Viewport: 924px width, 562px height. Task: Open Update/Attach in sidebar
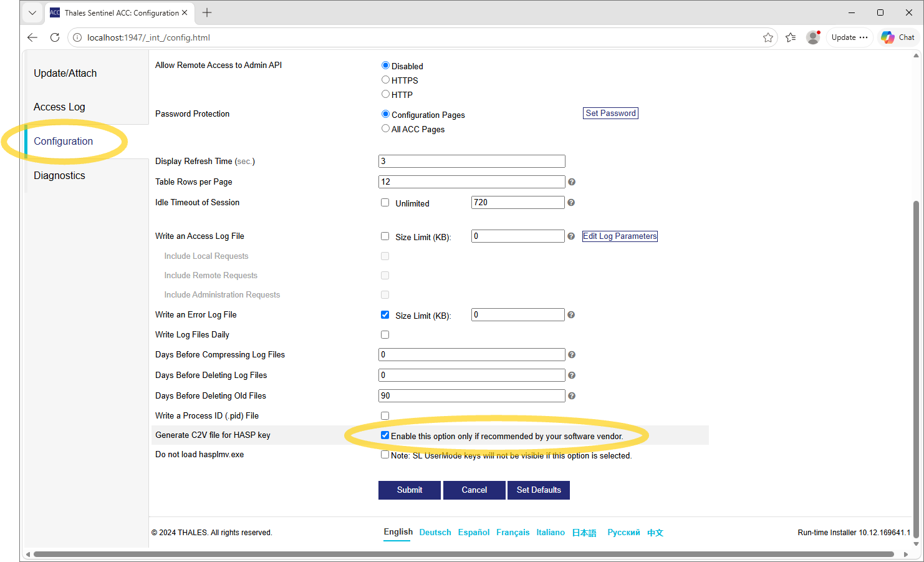point(65,74)
